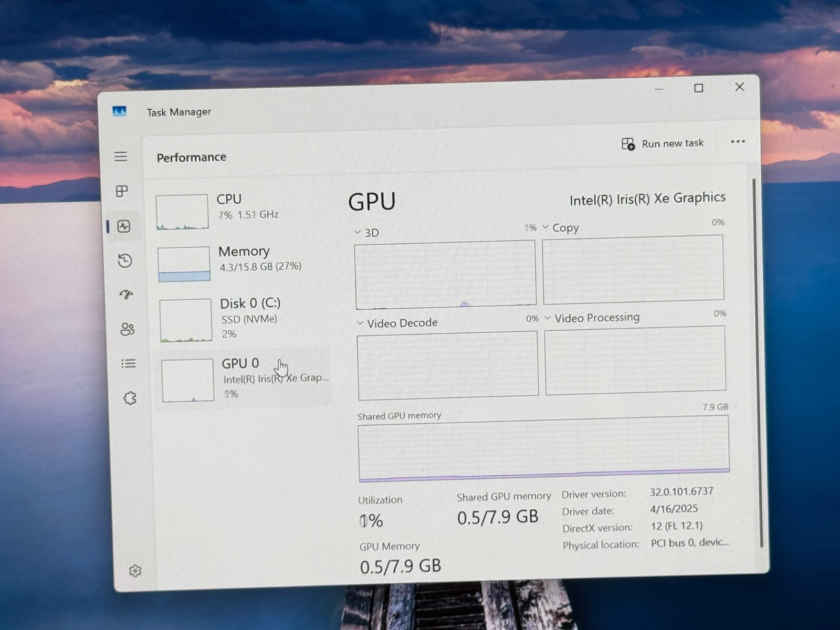Click the Memory mini graph thumbnail
Screen dimensions: 840x630
184,264
